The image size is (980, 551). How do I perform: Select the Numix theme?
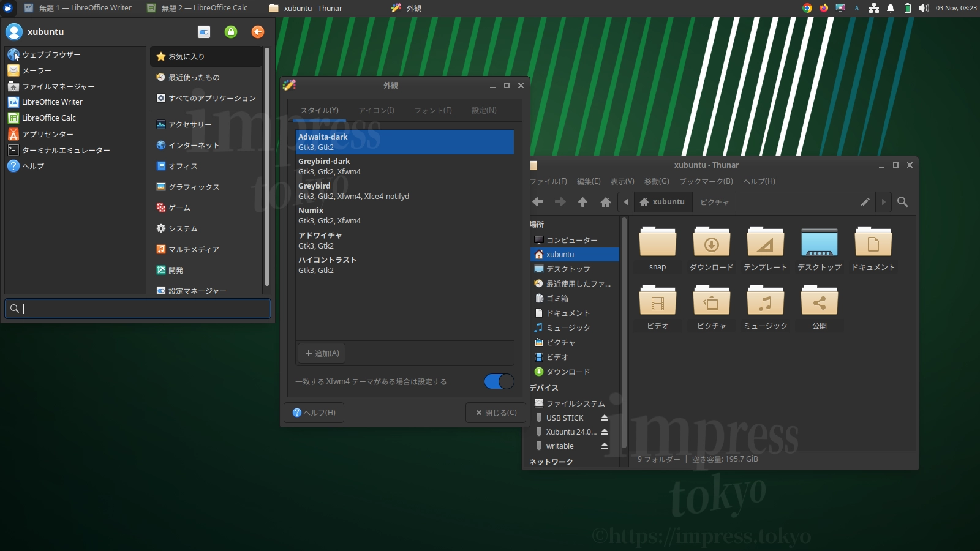click(x=404, y=216)
